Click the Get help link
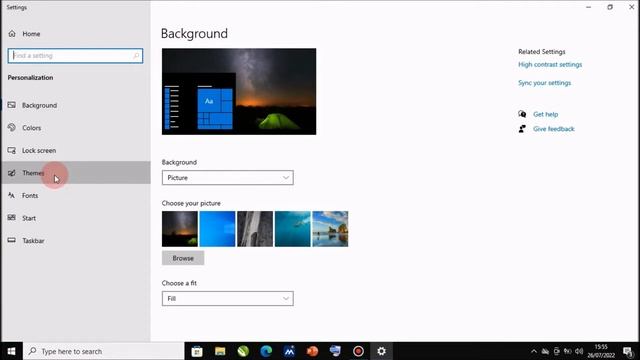The height and width of the screenshot is (360, 640). [x=545, y=114]
